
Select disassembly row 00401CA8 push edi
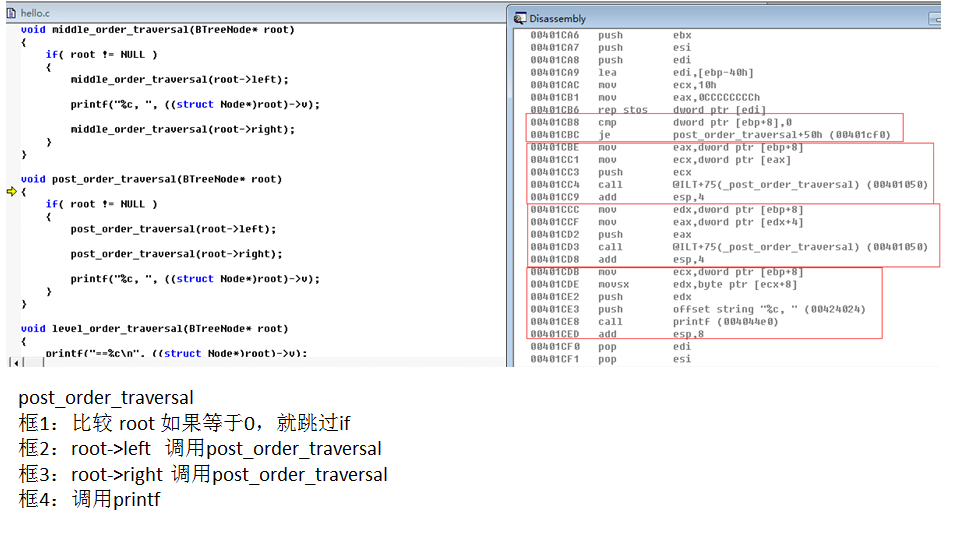coord(611,60)
